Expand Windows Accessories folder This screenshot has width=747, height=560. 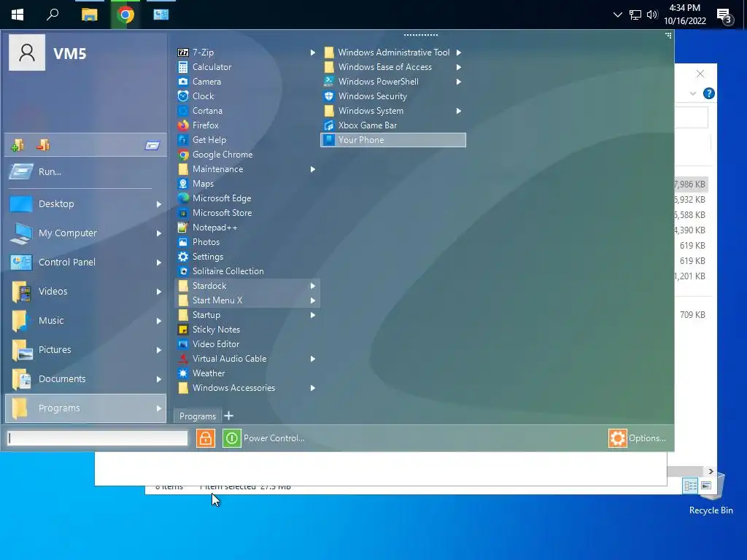coord(247,388)
